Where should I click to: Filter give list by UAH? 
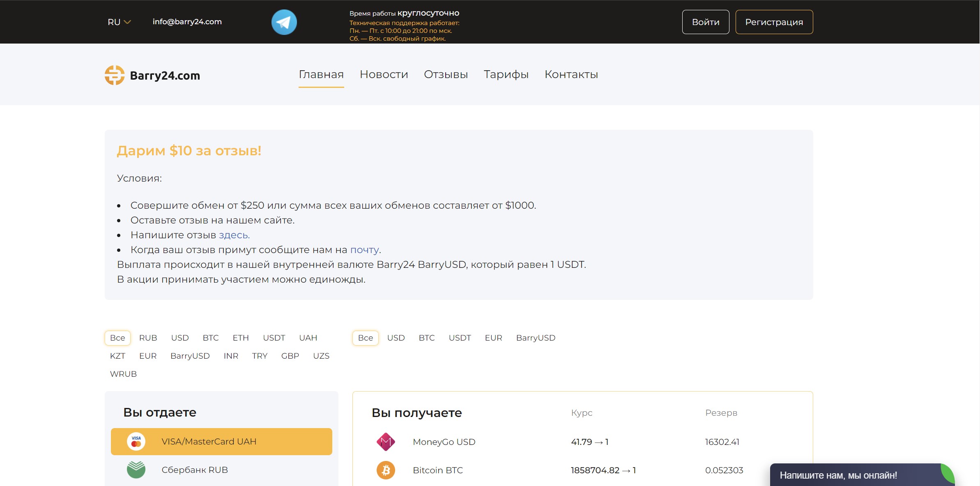coord(308,338)
